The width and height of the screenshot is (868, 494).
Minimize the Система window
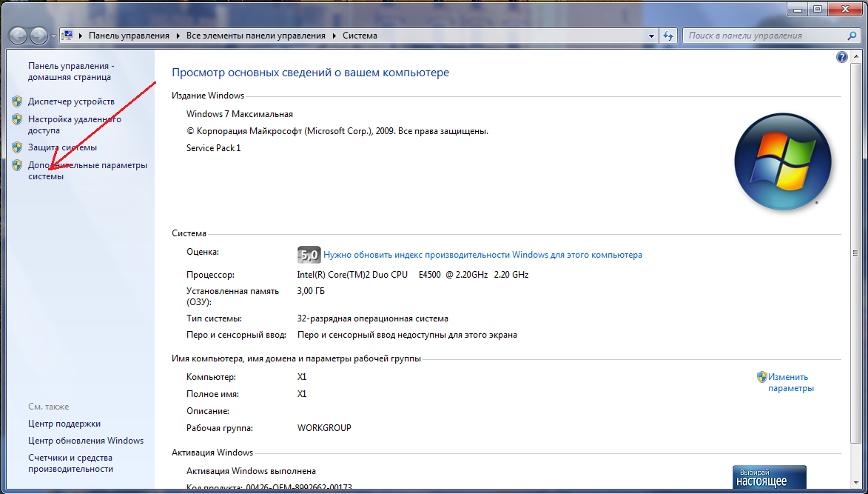pos(798,8)
